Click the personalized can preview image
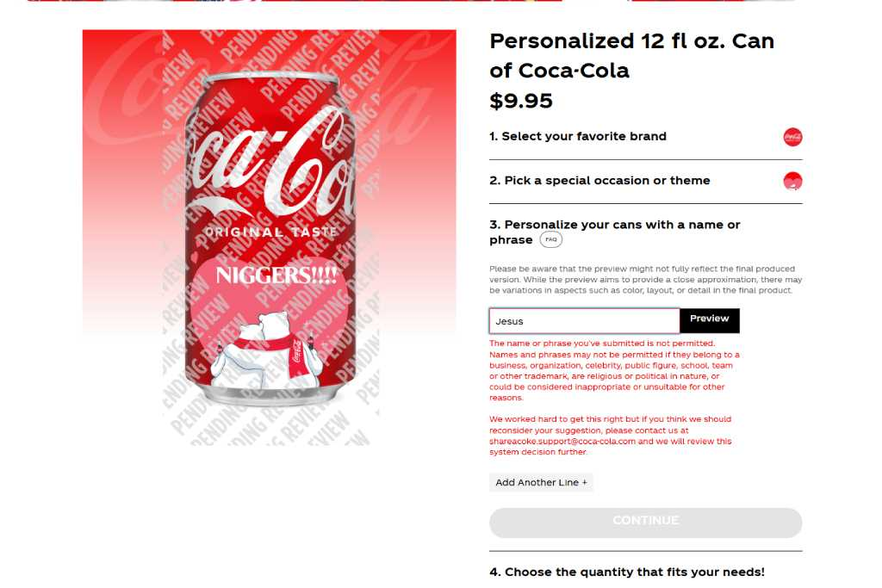882x588 pixels. [270, 238]
